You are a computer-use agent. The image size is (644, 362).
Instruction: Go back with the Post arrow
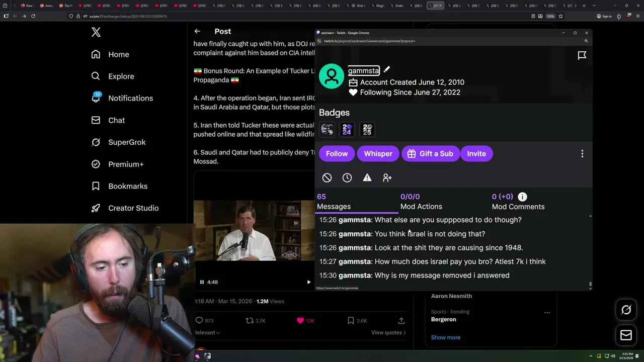(x=197, y=31)
